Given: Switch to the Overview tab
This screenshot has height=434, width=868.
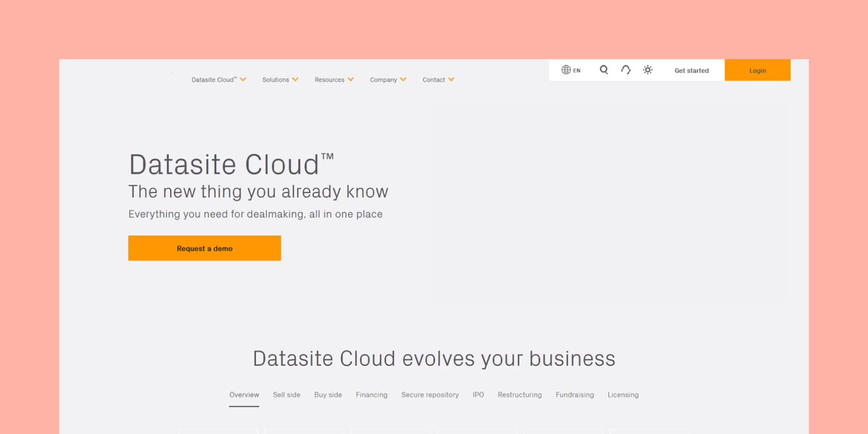Looking at the screenshot, I should 244,394.
